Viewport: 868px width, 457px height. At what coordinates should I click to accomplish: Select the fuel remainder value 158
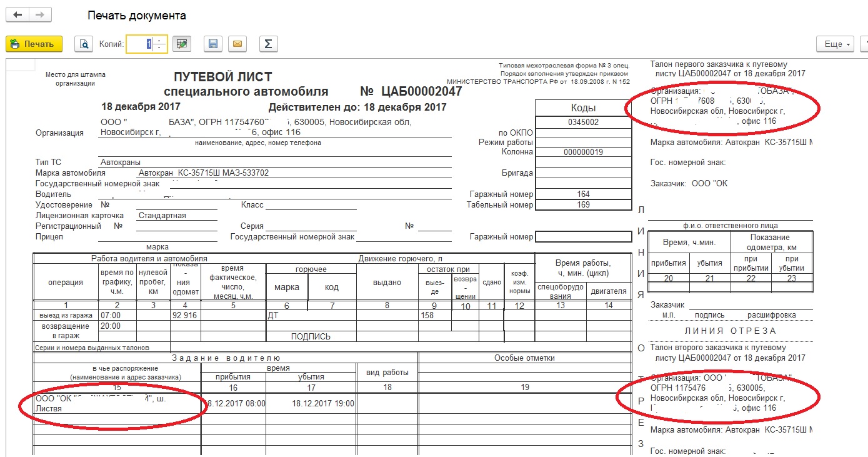tap(434, 316)
